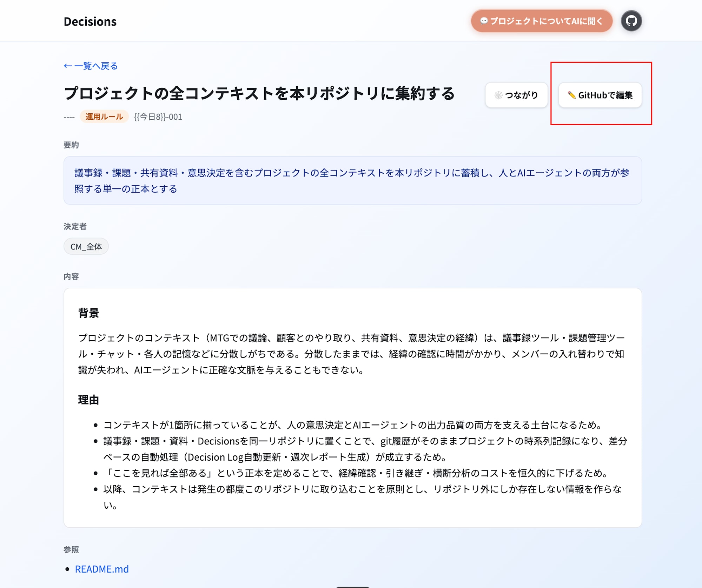
Task: Click the summary text beginning 議事録・課題・共有資料
Action: [x=352, y=181]
